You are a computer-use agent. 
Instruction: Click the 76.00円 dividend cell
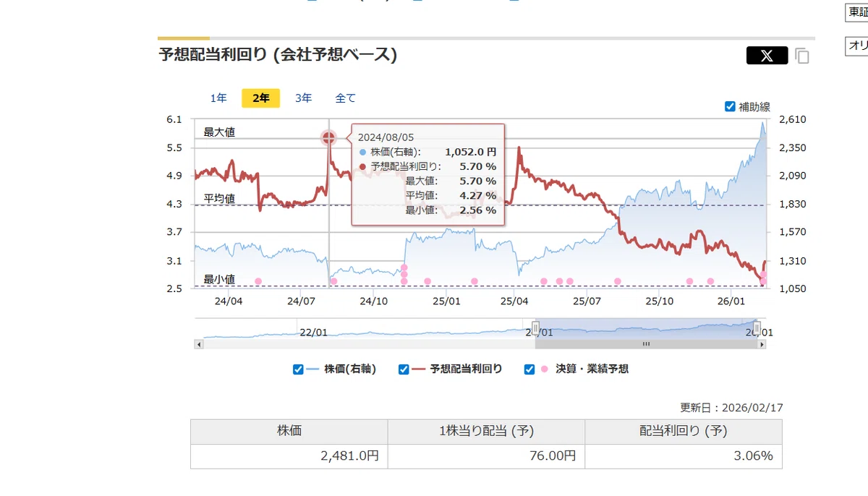click(486, 456)
